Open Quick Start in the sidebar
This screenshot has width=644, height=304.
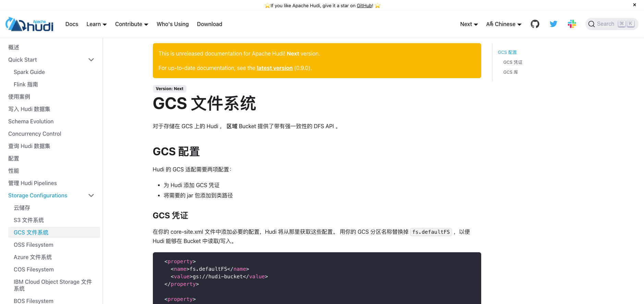pos(23,60)
